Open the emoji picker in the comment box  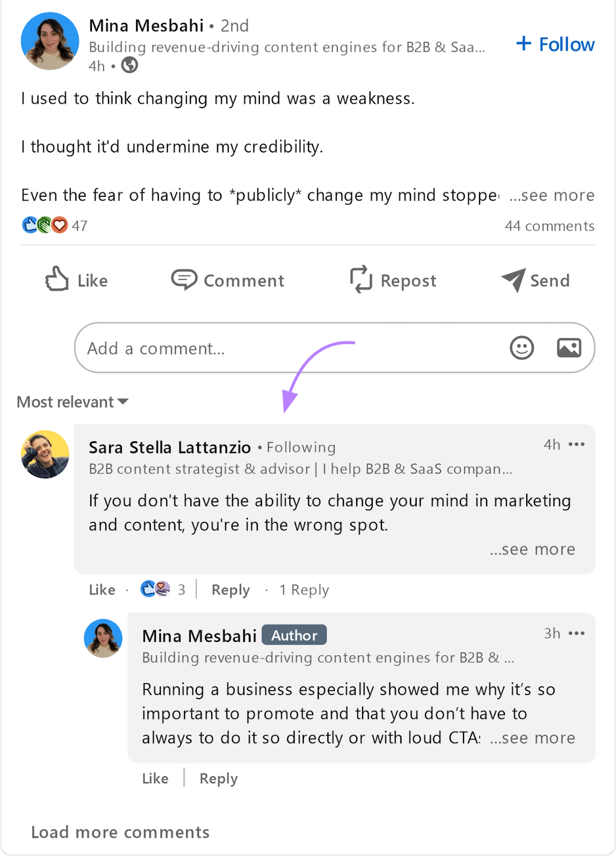pyautogui.click(x=521, y=348)
